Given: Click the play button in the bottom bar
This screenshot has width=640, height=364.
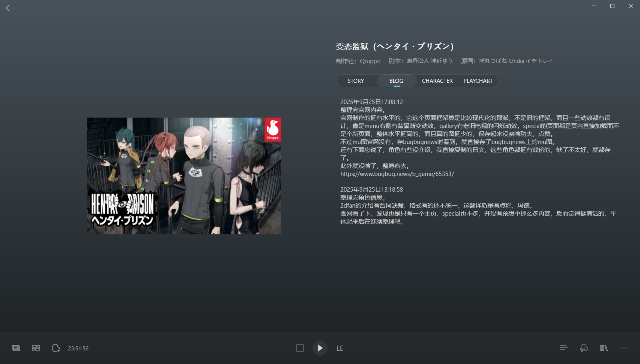Looking at the screenshot, I should pyautogui.click(x=320, y=348).
